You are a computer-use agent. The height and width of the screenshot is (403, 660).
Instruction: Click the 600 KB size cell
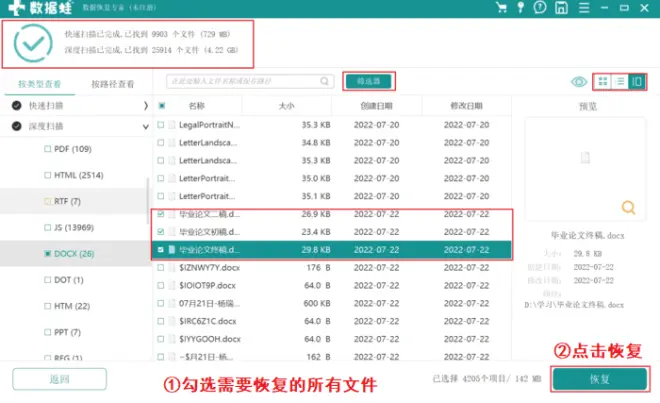(317, 303)
